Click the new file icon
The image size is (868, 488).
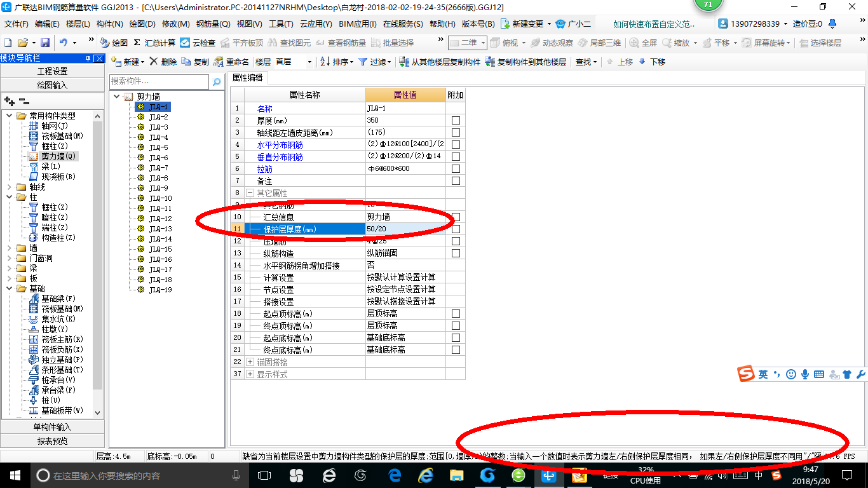click(8, 43)
